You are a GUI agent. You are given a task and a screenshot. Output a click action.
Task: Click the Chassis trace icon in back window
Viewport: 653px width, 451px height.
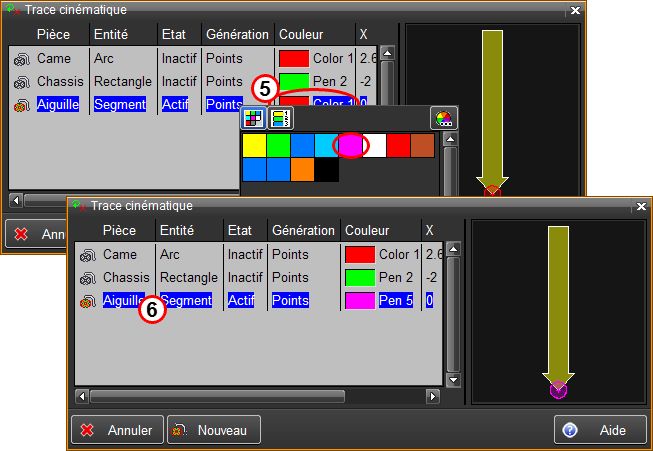pyautogui.click(x=22, y=82)
